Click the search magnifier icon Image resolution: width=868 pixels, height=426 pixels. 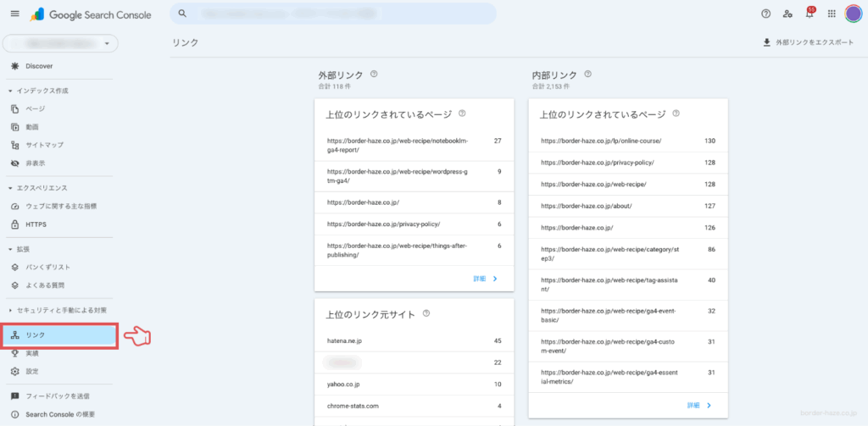[182, 14]
